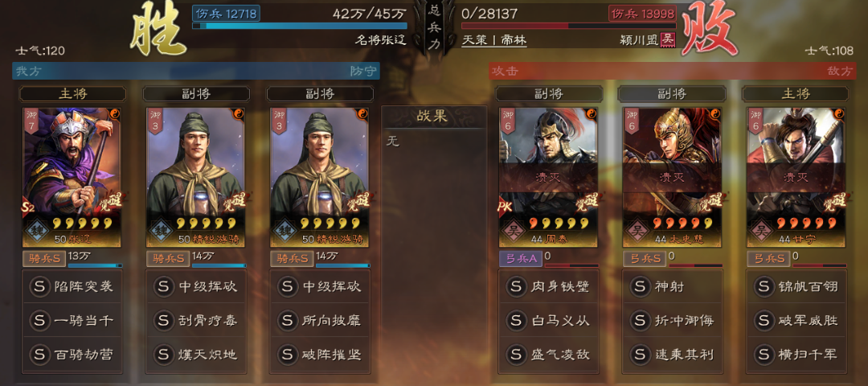Screen dimensions: 868x386
Task: Tap the 弓兵A troop badge under 周泰
Action: pyautogui.click(x=520, y=258)
